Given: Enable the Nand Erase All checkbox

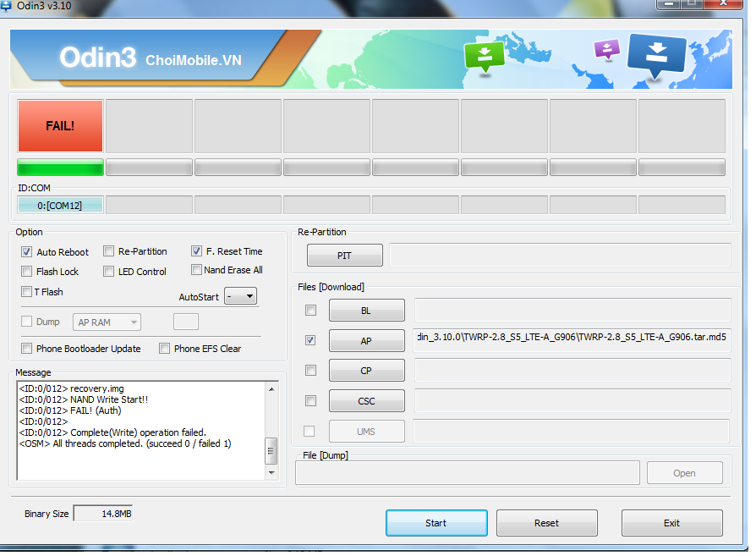Looking at the screenshot, I should (196, 270).
